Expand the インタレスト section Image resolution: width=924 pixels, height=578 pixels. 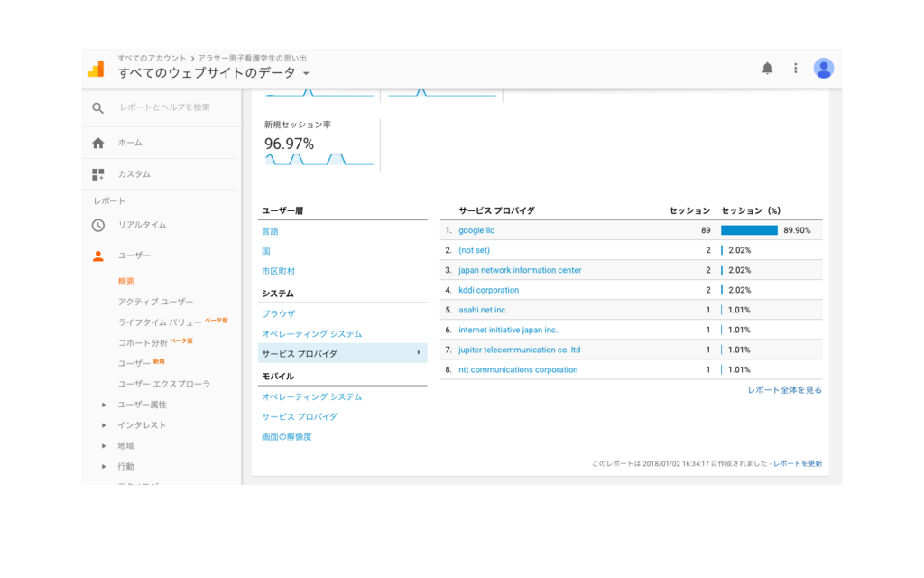point(104,425)
